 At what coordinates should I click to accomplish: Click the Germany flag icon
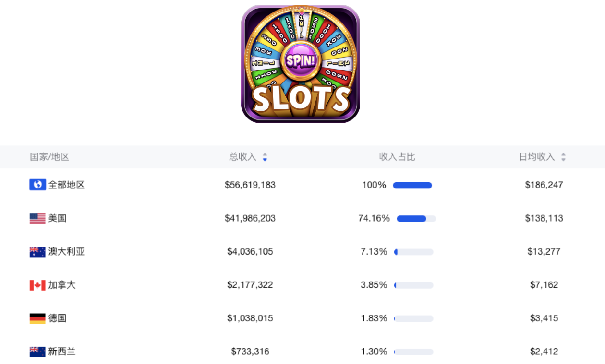pos(37,318)
